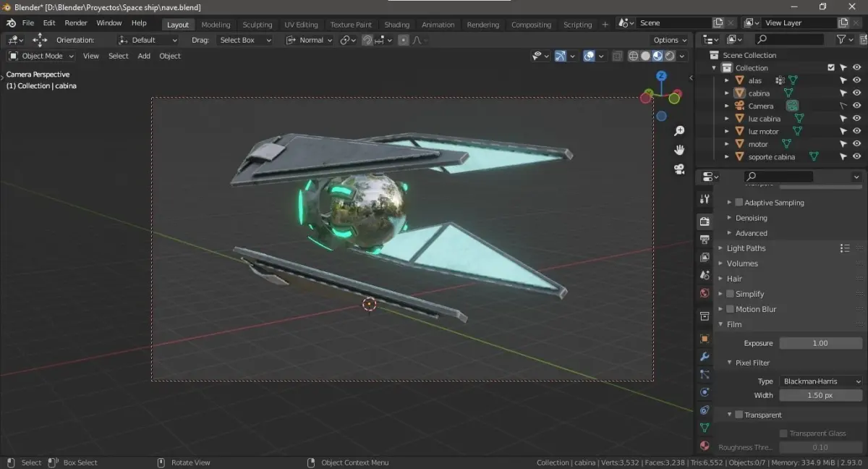Open the Default orientation dropdown

point(148,40)
